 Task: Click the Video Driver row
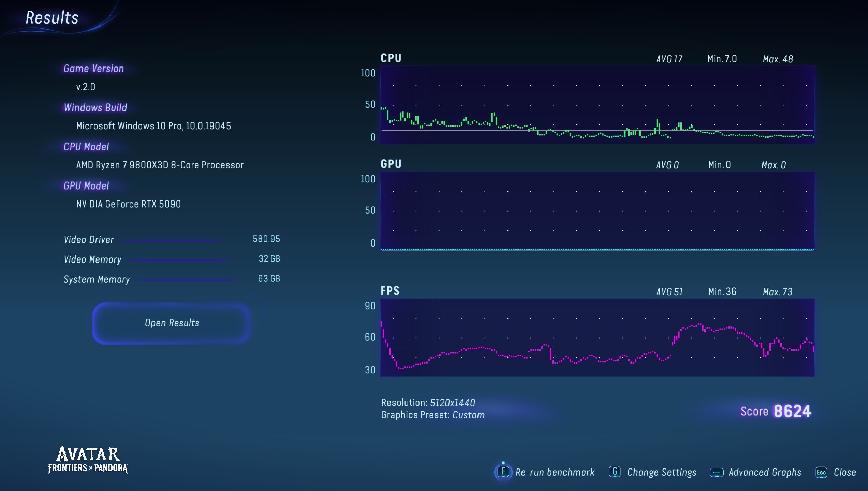coord(172,239)
